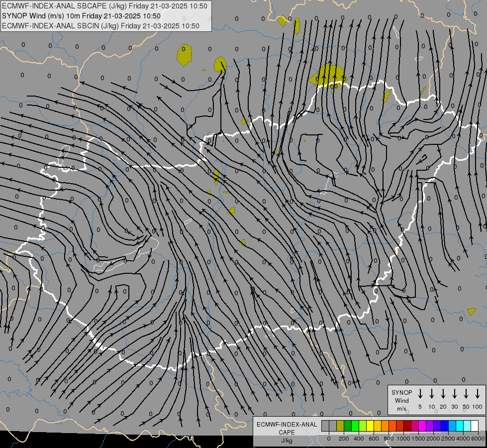Screen dimensions: 487x448
Task: Click the ECMWF-INDEX-ANAL label in CAPE legend
Action: 287,425
